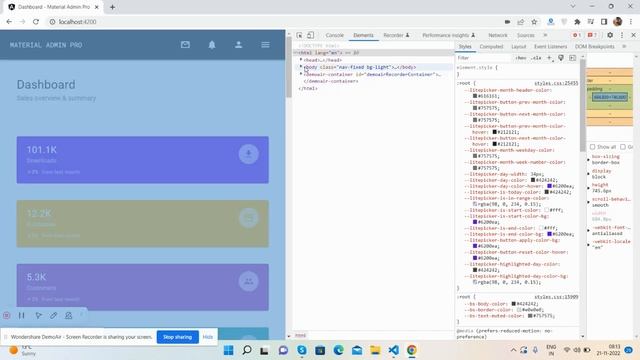
Task: Click the litepicker-is-today-color swatch
Action: (547, 192)
